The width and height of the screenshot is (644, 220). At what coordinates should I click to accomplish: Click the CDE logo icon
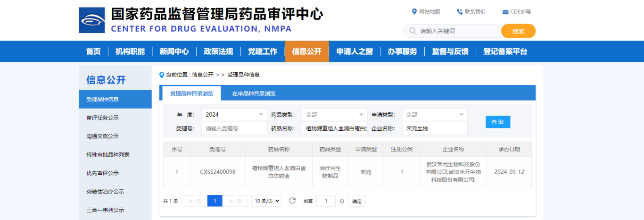(92, 20)
